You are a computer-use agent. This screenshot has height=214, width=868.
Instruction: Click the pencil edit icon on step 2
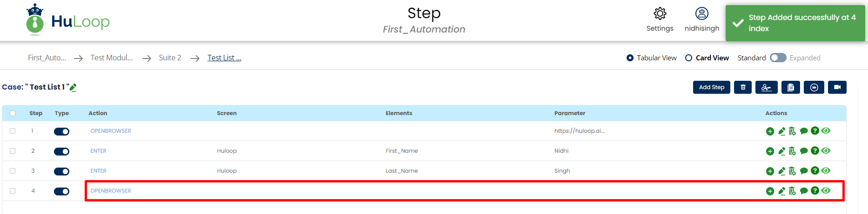pyautogui.click(x=781, y=151)
